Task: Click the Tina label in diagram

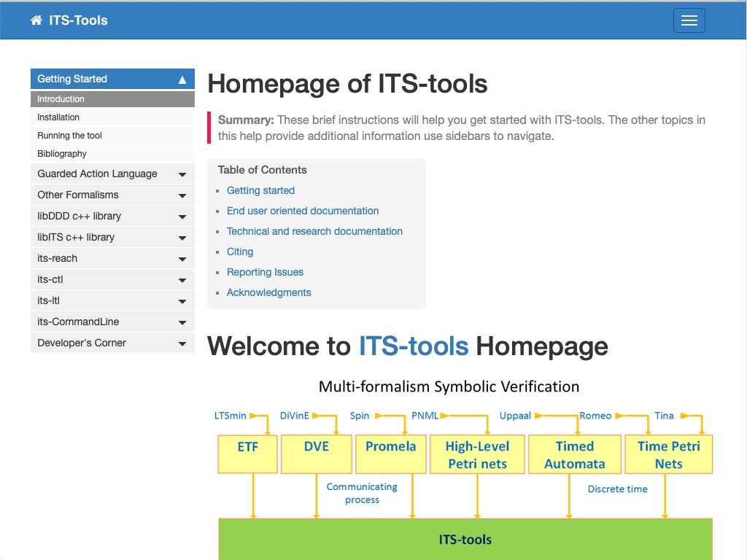Action: pos(664,416)
